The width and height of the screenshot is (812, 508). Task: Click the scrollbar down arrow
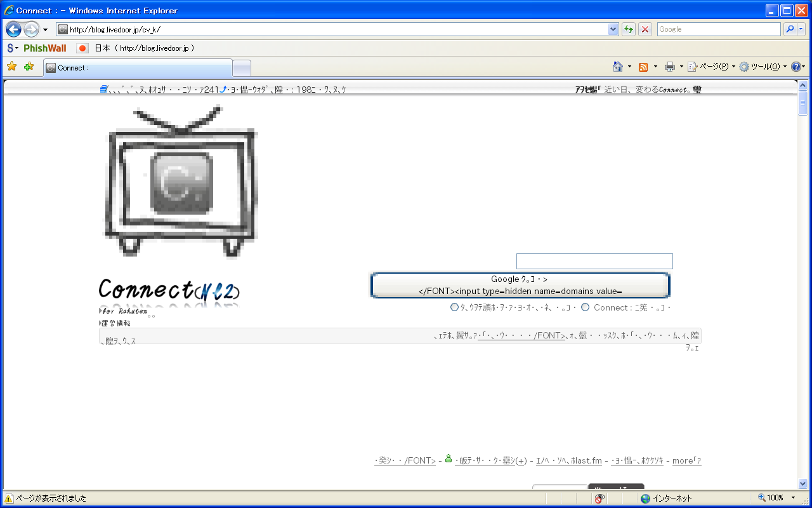(802, 483)
